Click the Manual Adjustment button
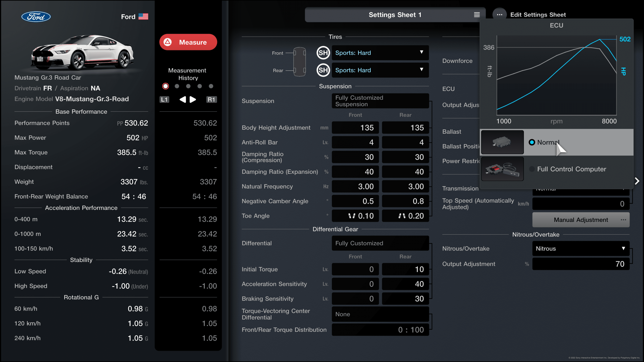This screenshot has height=362, width=644. pyautogui.click(x=581, y=220)
